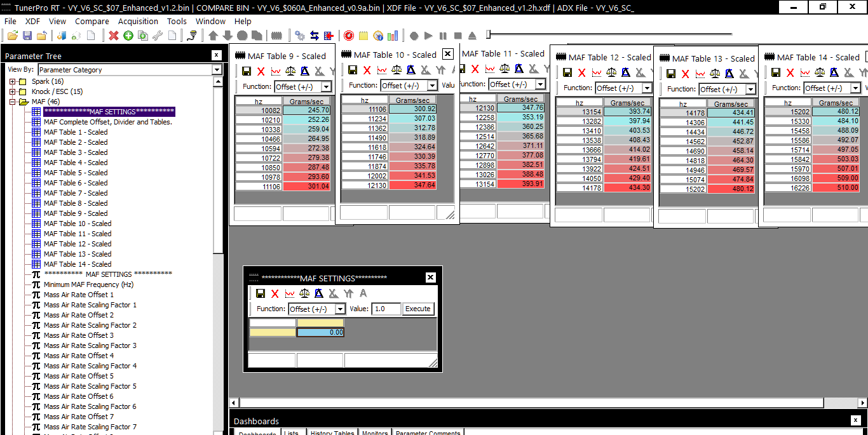
Task: Open the Acquisition menu
Action: point(138,21)
